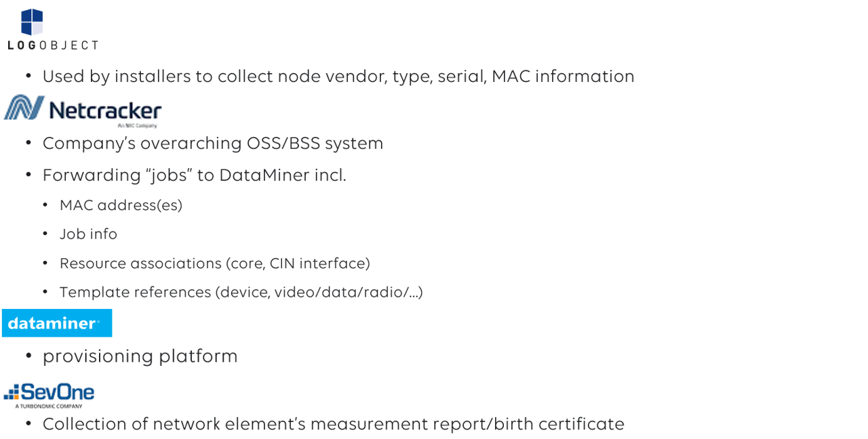868x439 pixels.
Task: Click the 'Template references' sub-bullet
Action: 241,293
